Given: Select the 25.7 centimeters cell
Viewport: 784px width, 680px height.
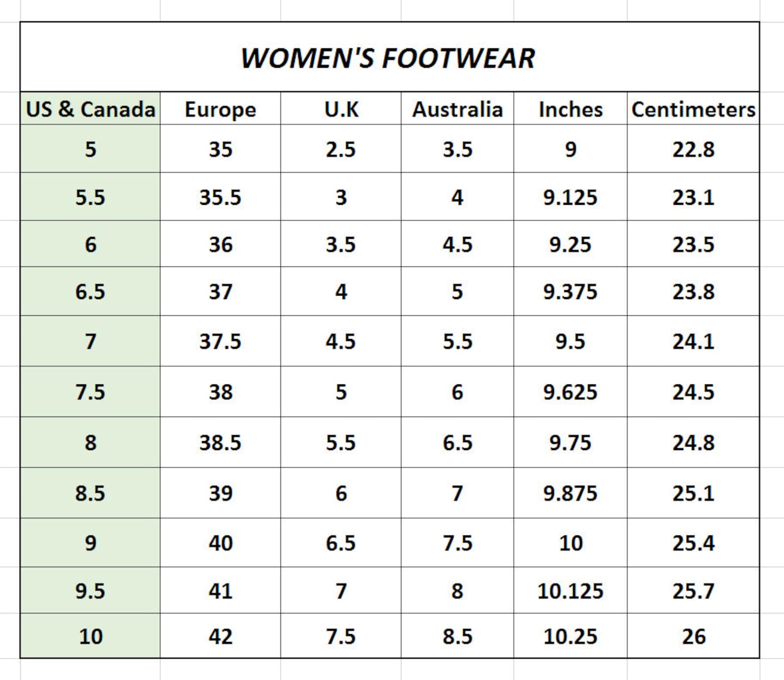Looking at the screenshot, I should point(693,590).
